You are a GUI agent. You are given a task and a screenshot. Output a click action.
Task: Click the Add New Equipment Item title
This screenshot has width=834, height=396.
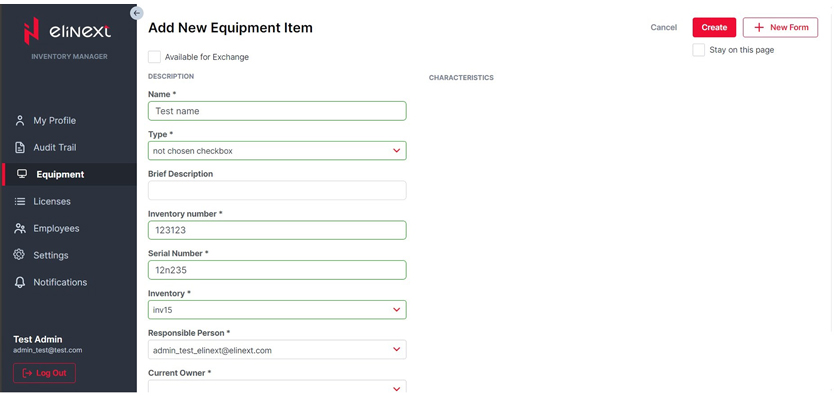tap(230, 28)
